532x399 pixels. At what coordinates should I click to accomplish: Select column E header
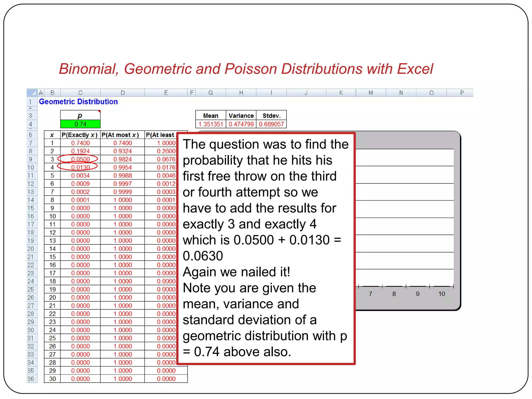166,93
